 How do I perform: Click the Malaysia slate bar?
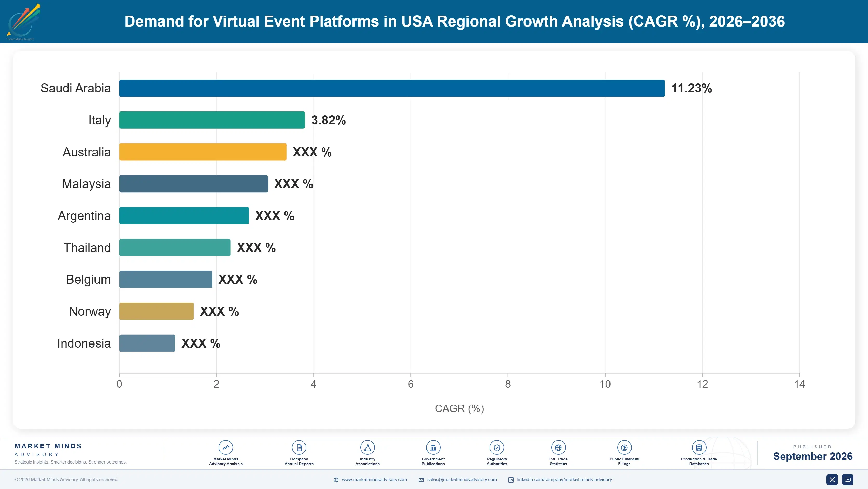[x=194, y=184]
